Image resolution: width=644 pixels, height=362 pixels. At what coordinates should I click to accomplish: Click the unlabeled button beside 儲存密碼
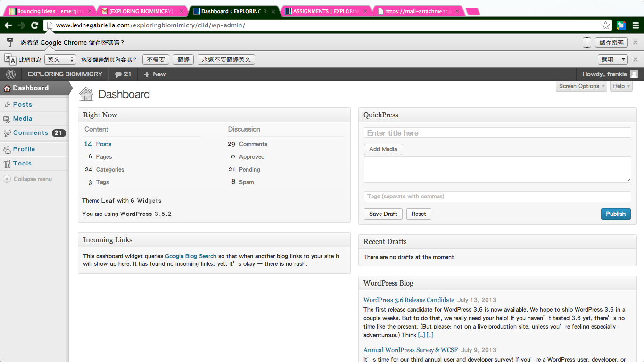point(587,42)
